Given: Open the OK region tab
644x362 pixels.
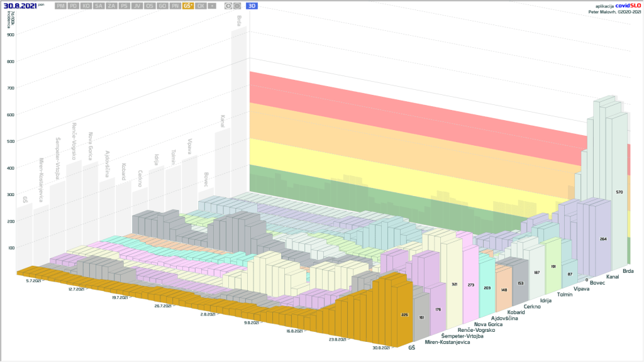Looking at the screenshot, I should pos(200,6).
